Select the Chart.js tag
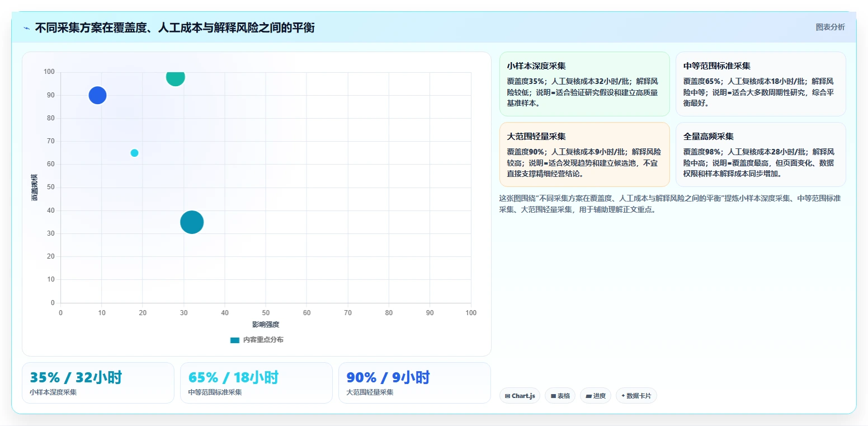This screenshot has width=868, height=426. point(520,396)
